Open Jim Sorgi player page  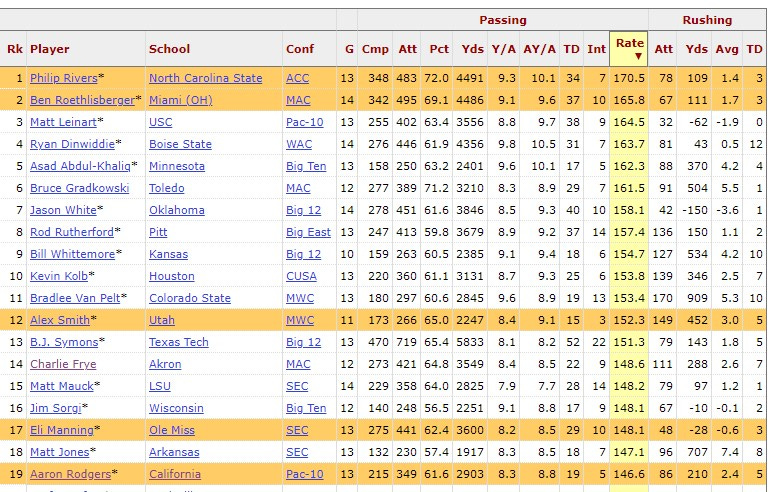click(x=55, y=408)
